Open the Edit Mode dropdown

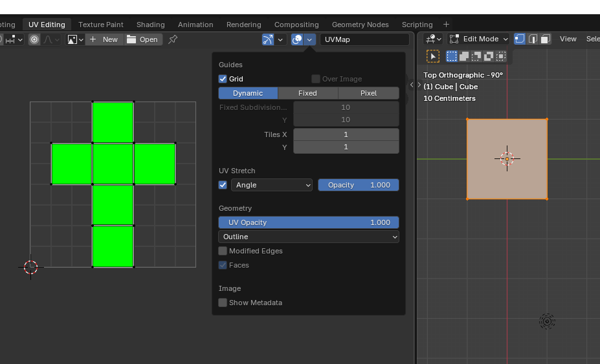tap(478, 39)
